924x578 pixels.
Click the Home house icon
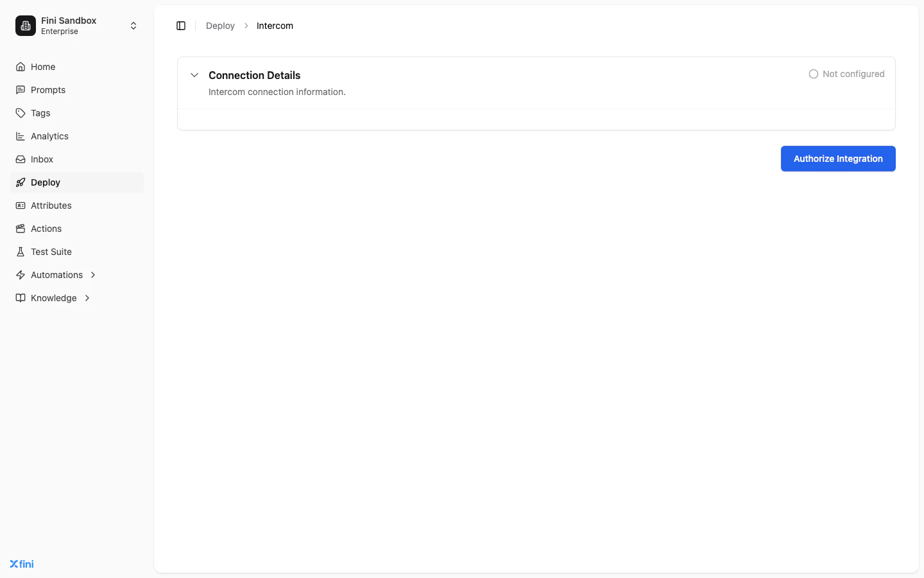[21, 67]
